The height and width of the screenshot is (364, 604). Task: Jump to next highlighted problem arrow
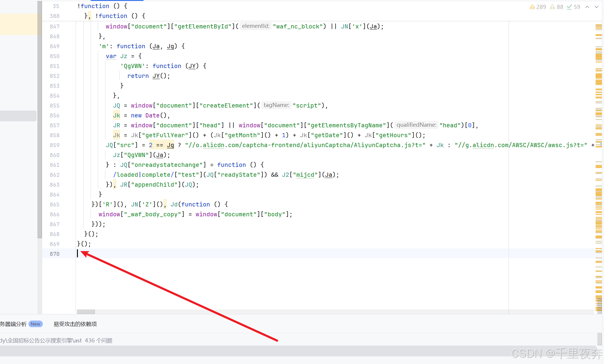coord(597,7)
